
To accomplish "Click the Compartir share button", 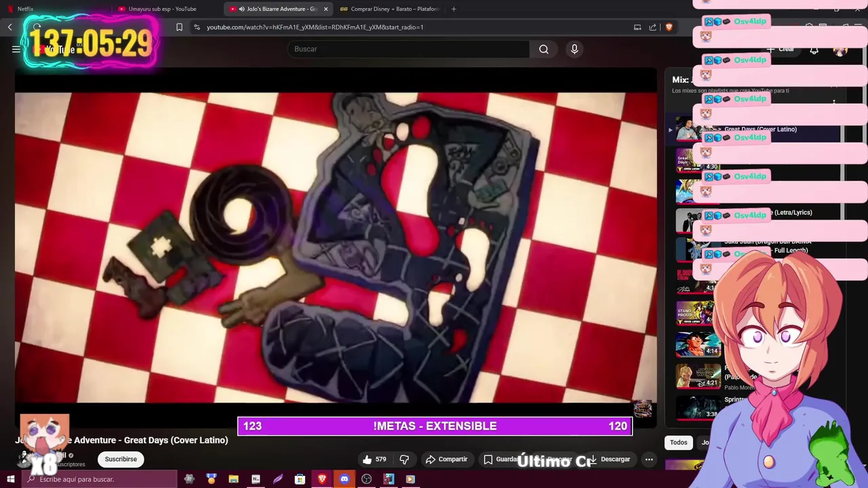I will pyautogui.click(x=446, y=459).
